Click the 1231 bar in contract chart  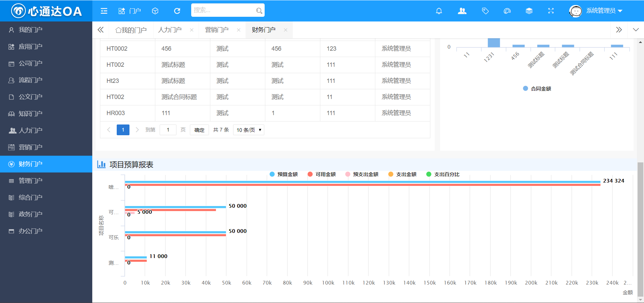click(494, 43)
